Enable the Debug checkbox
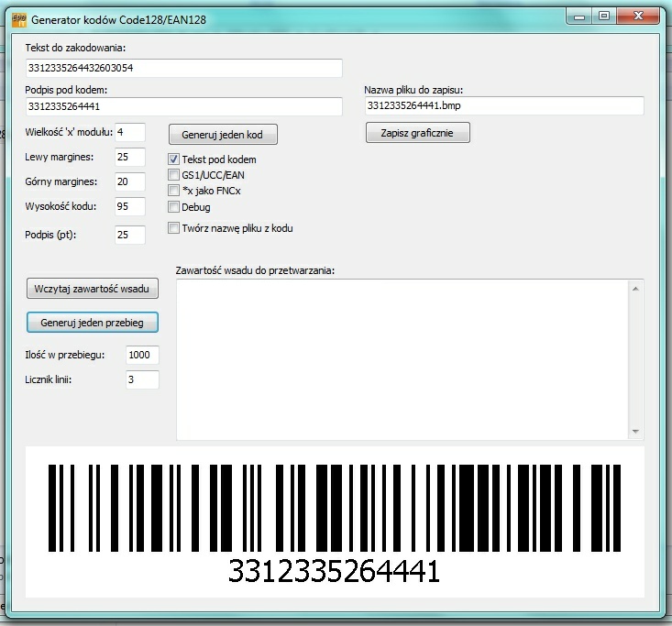 (x=174, y=207)
